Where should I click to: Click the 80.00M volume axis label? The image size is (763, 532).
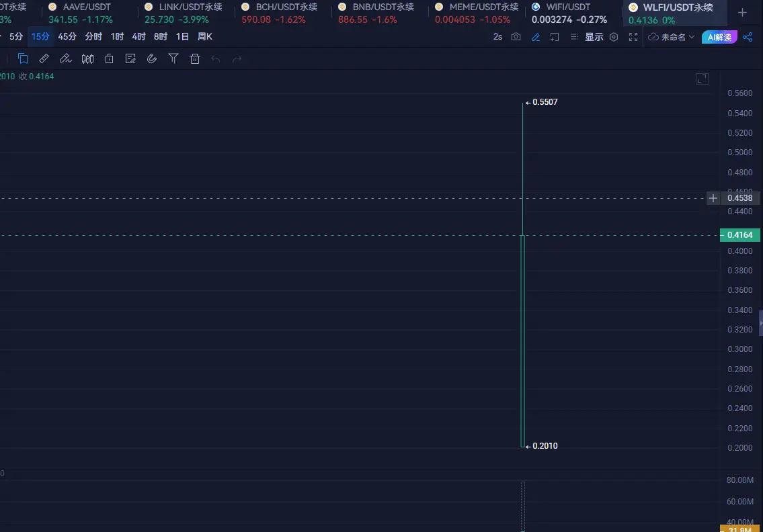tap(739, 480)
